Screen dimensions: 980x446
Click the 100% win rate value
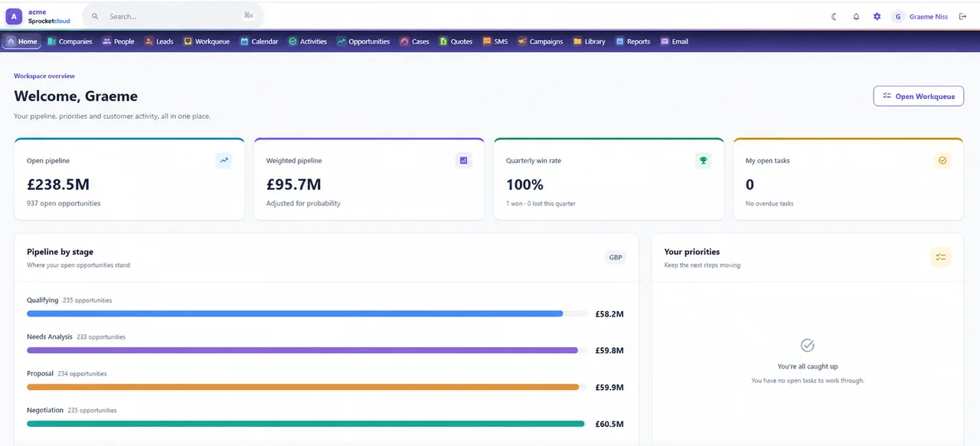coord(524,185)
